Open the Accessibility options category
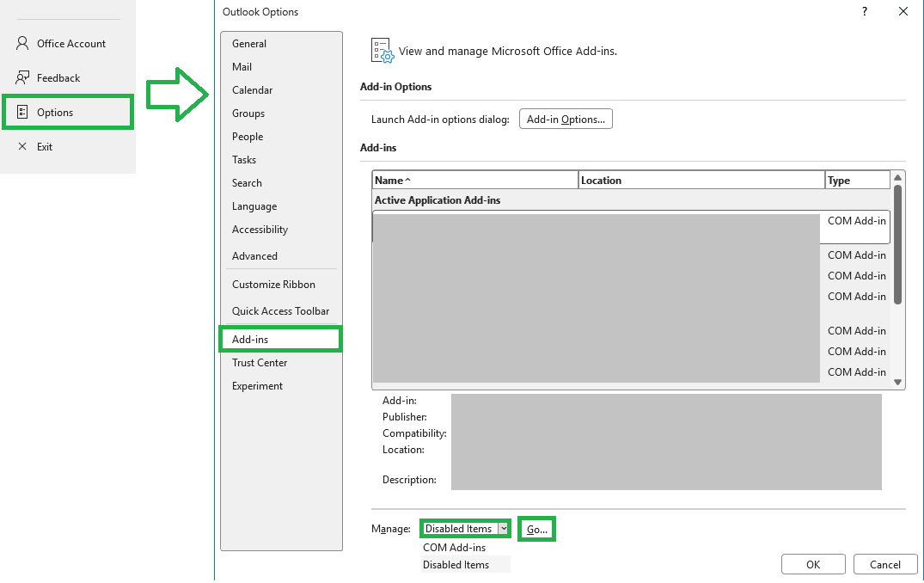 click(281, 230)
